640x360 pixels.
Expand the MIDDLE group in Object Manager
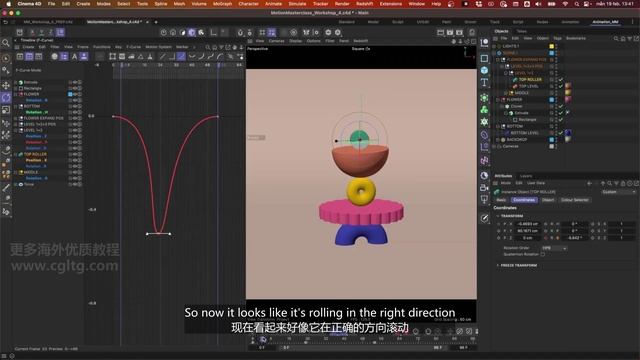tap(506, 93)
